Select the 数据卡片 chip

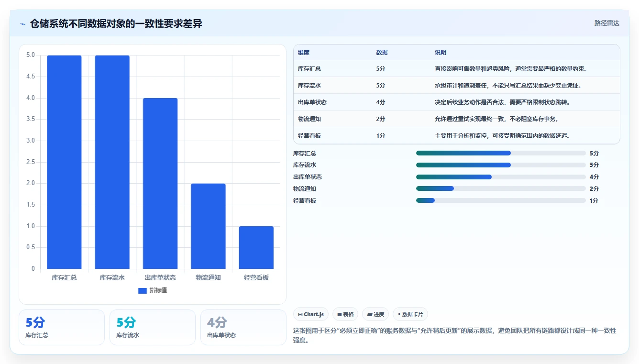point(410,314)
